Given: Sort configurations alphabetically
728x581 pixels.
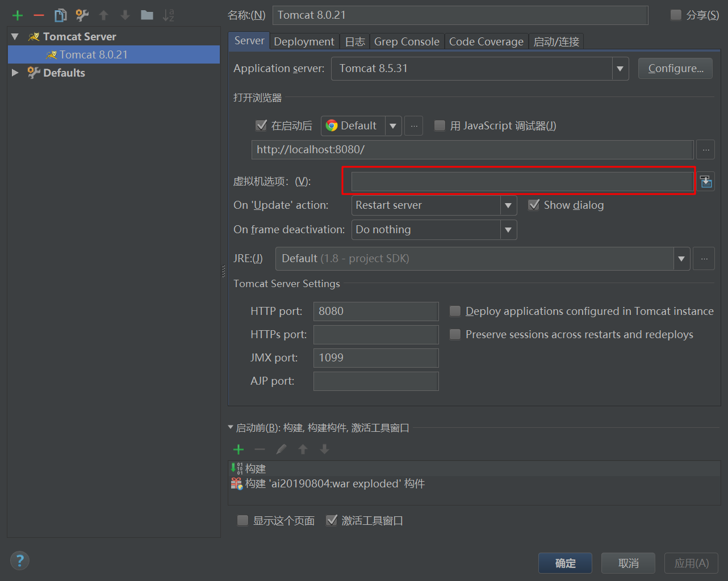Looking at the screenshot, I should click(169, 15).
